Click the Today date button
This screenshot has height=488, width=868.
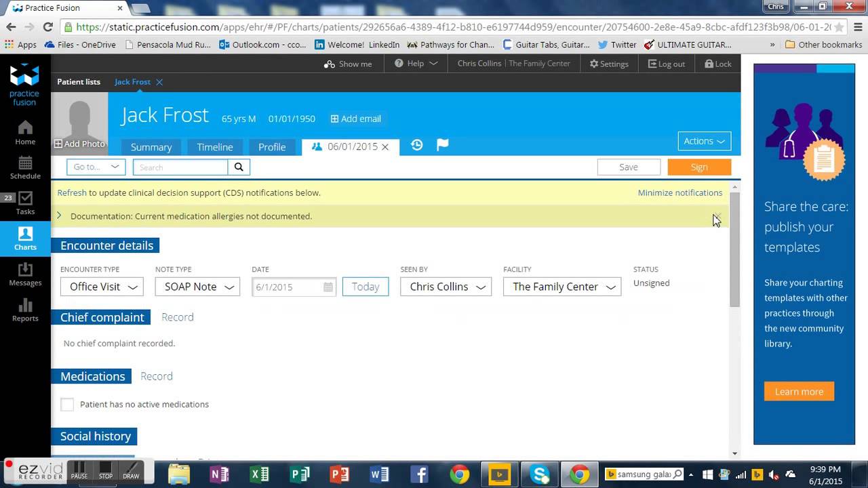pyautogui.click(x=366, y=287)
